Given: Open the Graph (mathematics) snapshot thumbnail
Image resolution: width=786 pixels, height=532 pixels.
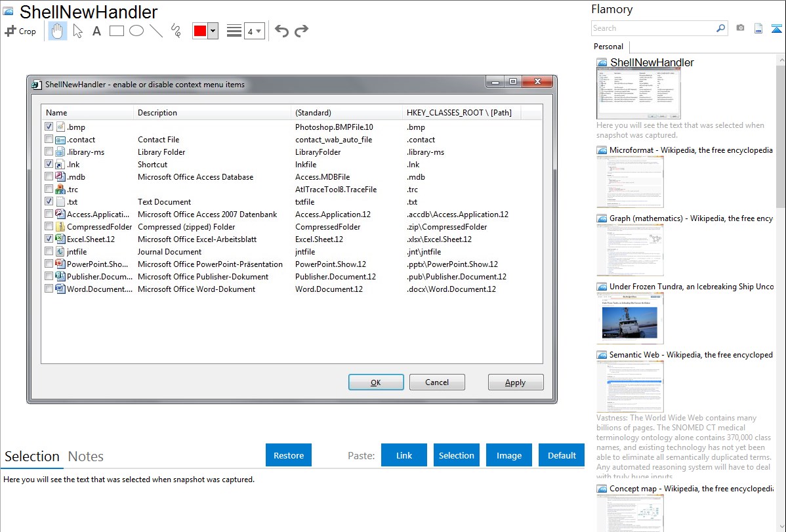Looking at the screenshot, I should coord(630,250).
